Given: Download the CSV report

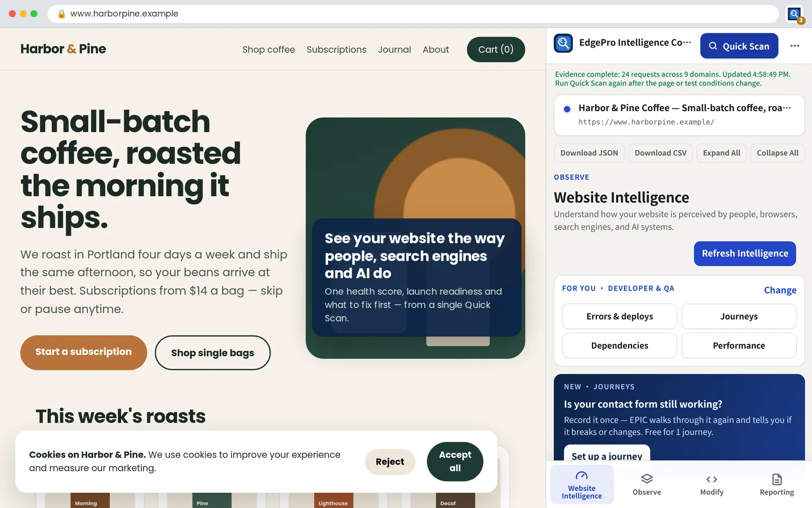Looking at the screenshot, I should pos(660,153).
